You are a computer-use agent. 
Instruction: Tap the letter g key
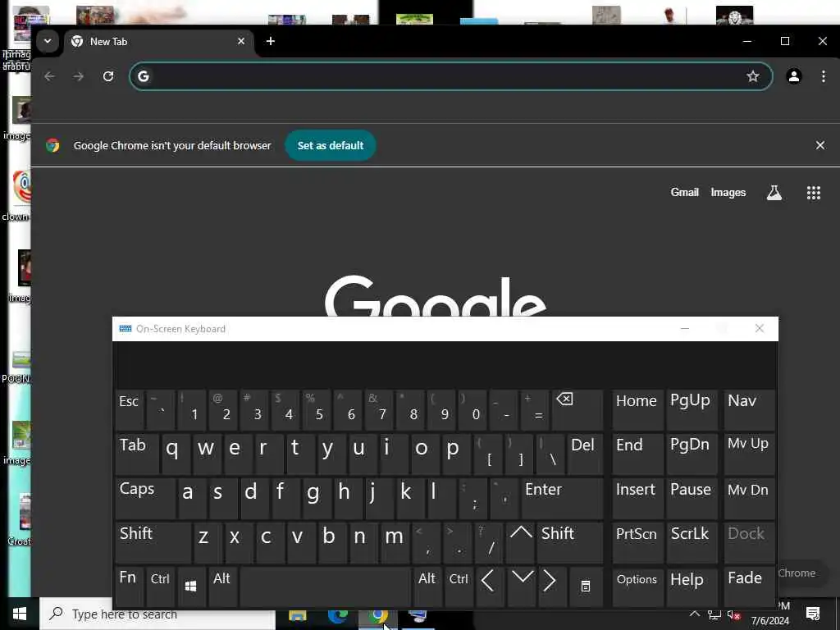pyautogui.click(x=317, y=498)
